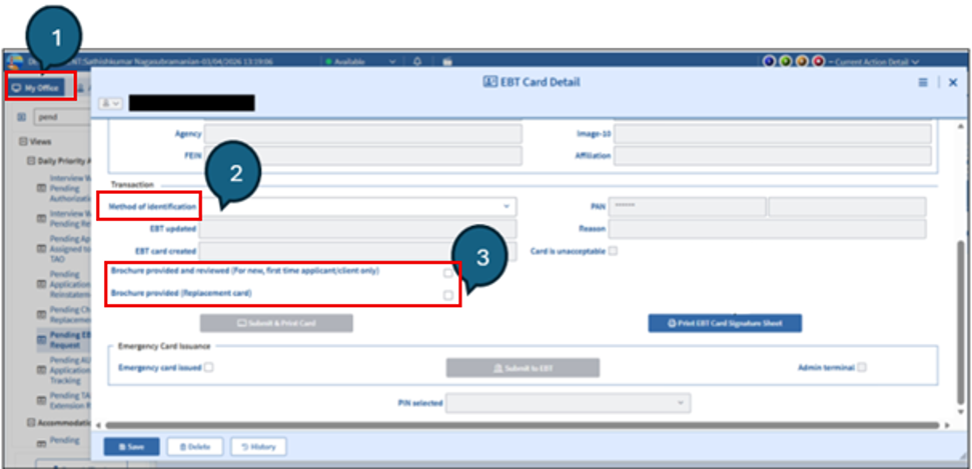Click the notification bell icon
This screenshot has width=972, height=469.
tap(417, 62)
